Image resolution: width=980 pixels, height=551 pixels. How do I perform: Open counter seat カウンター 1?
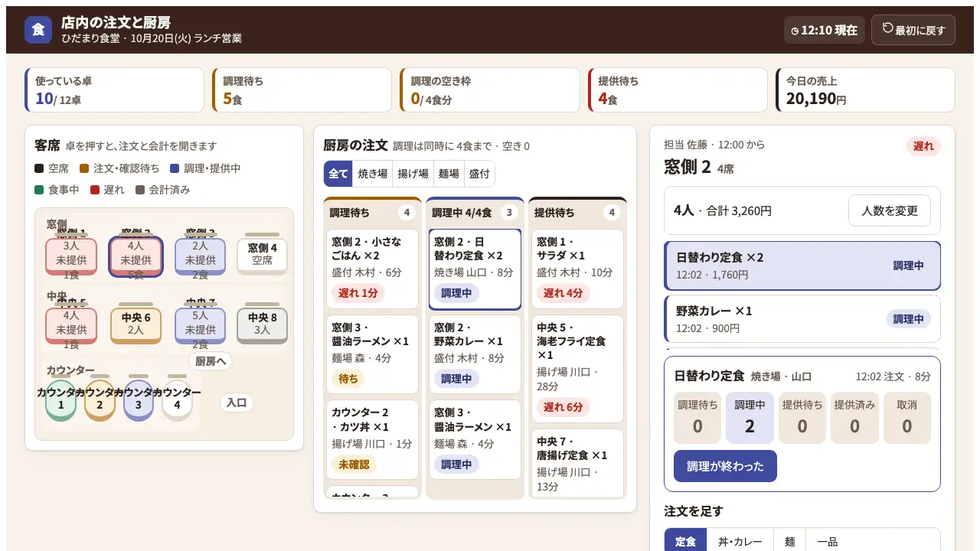(x=61, y=399)
